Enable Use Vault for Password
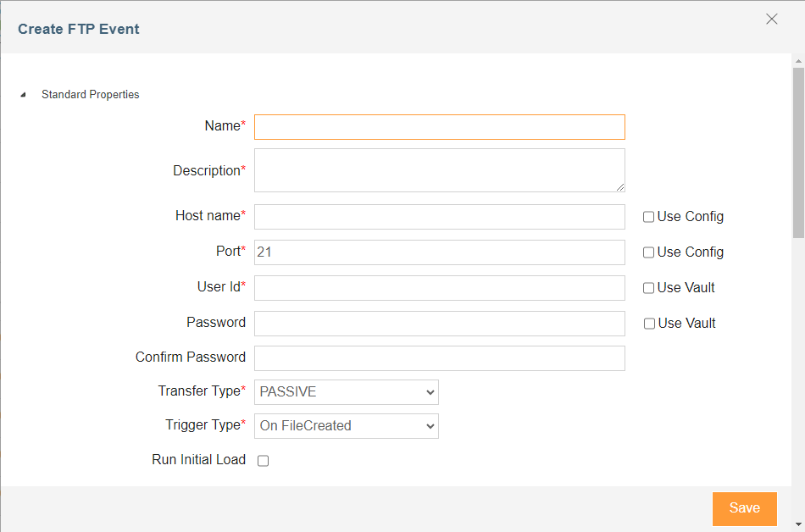805x532 pixels. coord(649,324)
